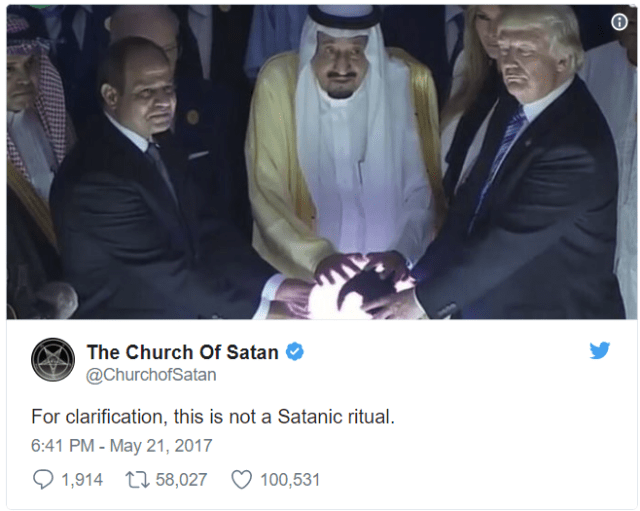View the 1,914 replies count
The width and height of the screenshot is (640, 511).
click(82, 480)
